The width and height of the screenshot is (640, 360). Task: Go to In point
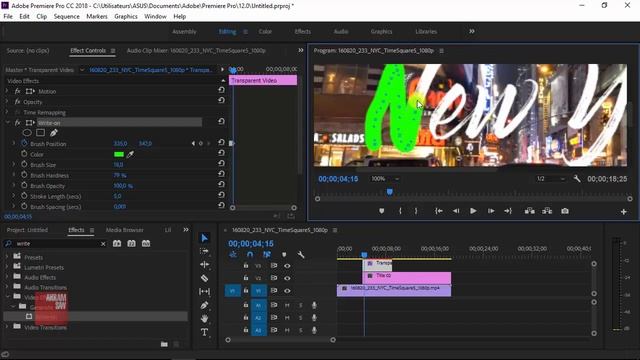click(x=439, y=211)
